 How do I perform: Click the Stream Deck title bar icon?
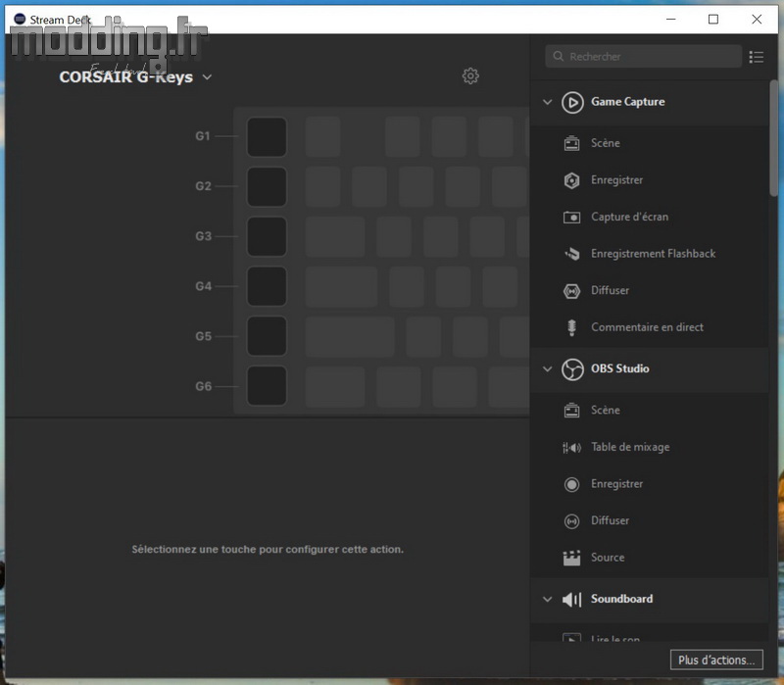click(20, 19)
